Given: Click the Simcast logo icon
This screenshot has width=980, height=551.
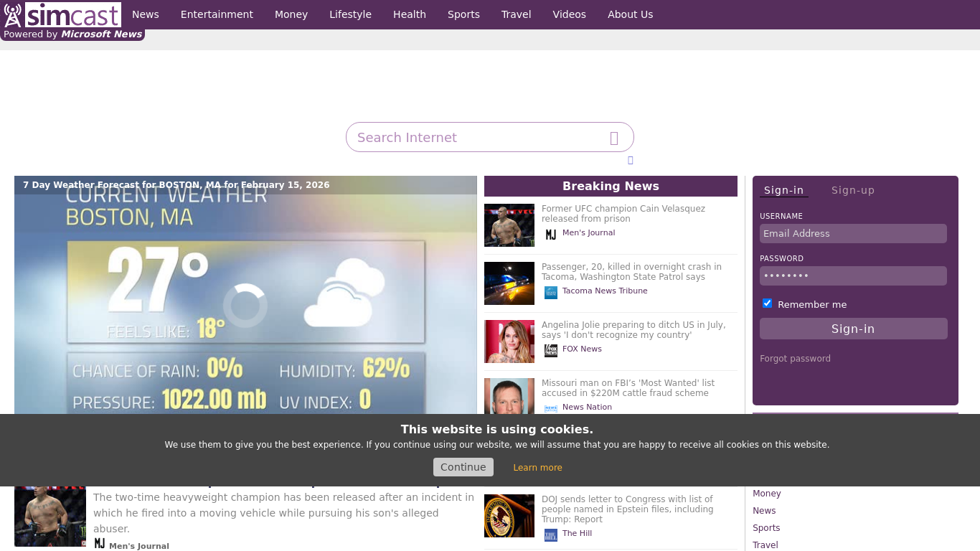Looking at the screenshot, I should [x=13, y=15].
